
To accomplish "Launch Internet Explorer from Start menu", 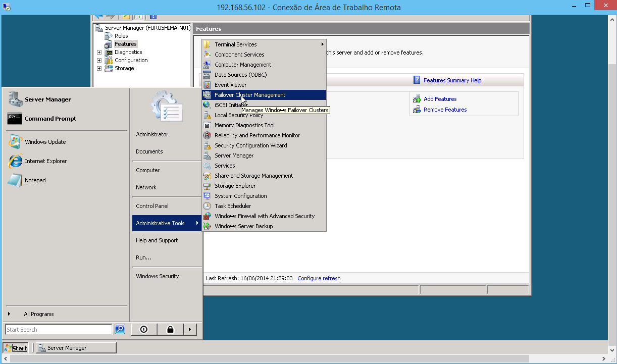I will tap(67, 161).
